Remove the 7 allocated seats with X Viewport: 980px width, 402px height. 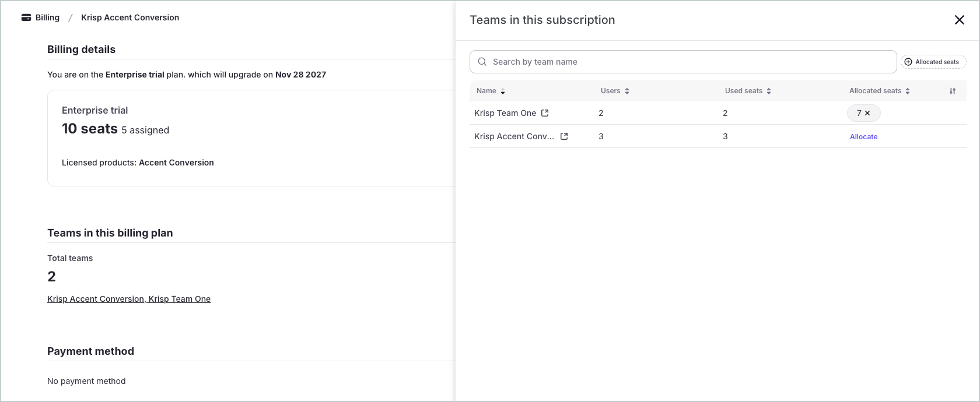click(x=867, y=113)
